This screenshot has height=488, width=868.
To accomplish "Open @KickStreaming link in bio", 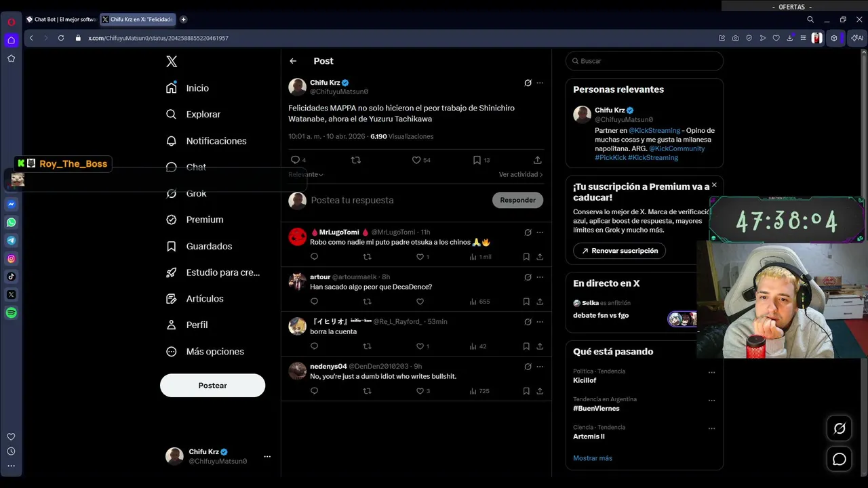I will pyautogui.click(x=654, y=130).
